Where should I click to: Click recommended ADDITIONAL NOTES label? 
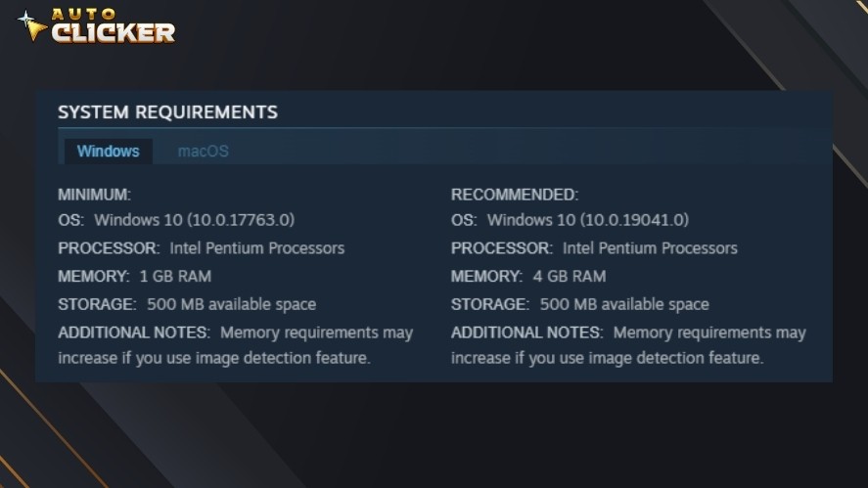527,333
